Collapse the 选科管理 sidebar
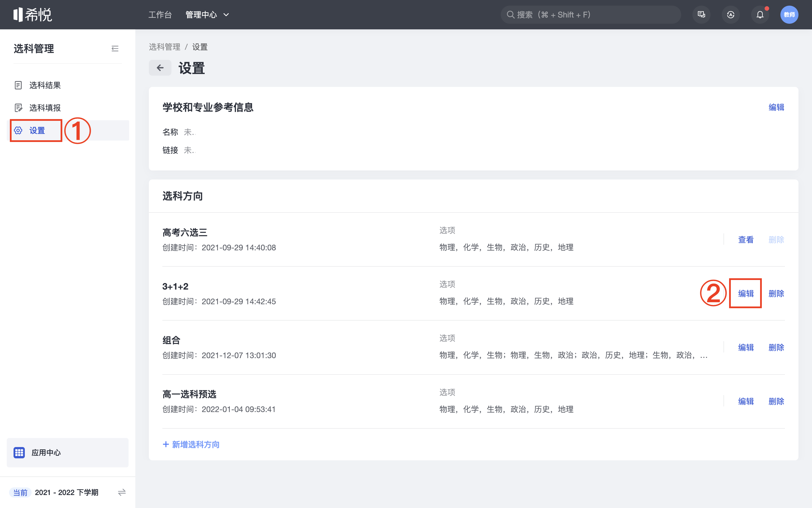 [115, 49]
